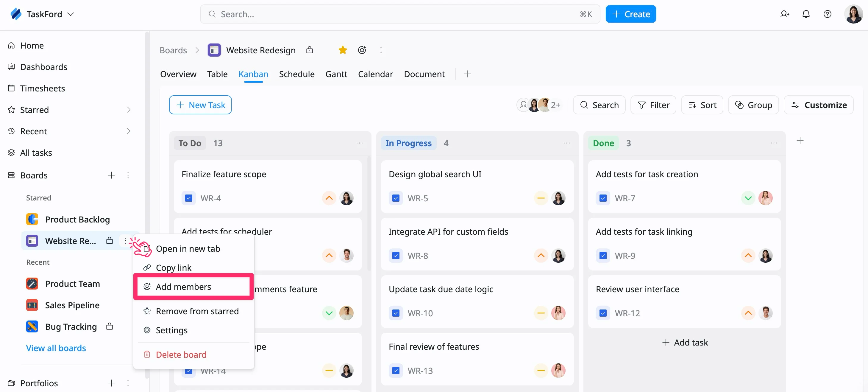This screenshot has height=392, width=868.
Task: Switch to the Calendar tab
Action: (x=375, y=74)
